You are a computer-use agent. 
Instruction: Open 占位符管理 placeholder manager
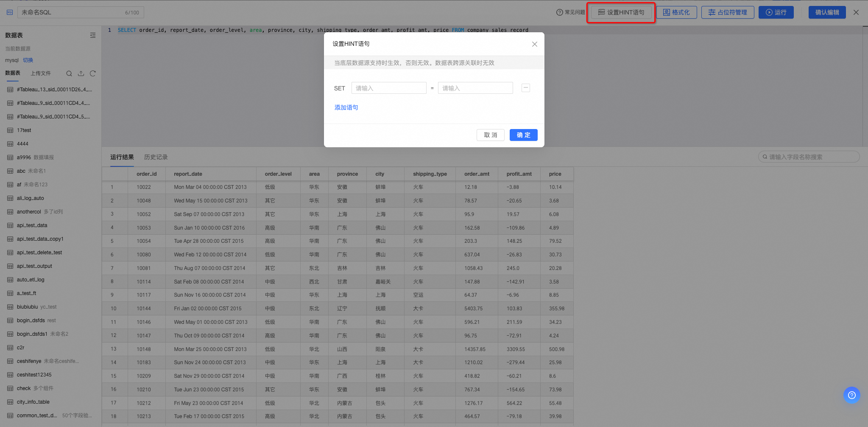coord(728,12)
